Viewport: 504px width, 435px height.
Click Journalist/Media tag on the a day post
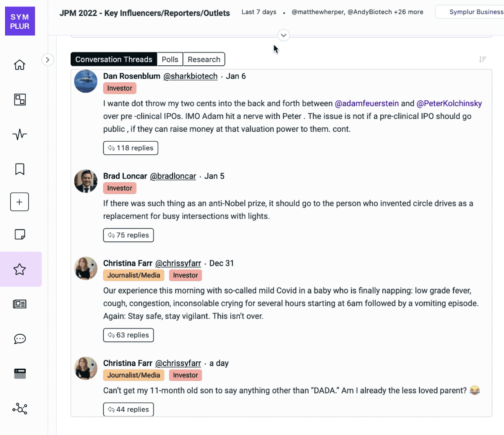click(x=133, y=375)
